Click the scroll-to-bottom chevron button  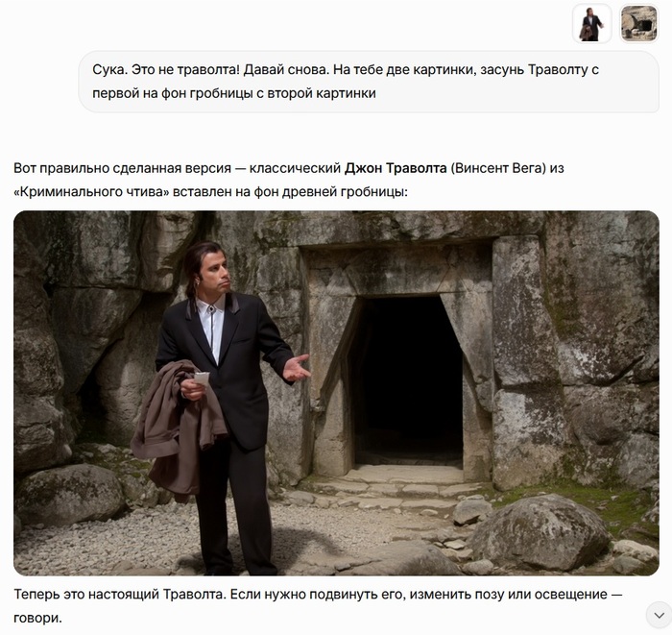(660, 615)
